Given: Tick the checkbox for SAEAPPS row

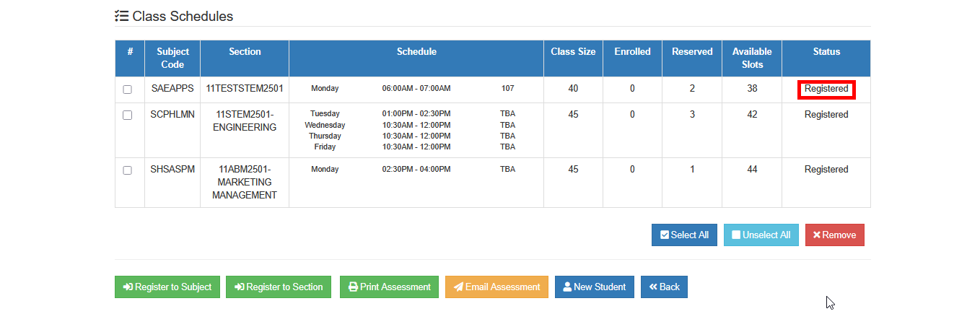Looking at the screenshot, I should (128, 90).
